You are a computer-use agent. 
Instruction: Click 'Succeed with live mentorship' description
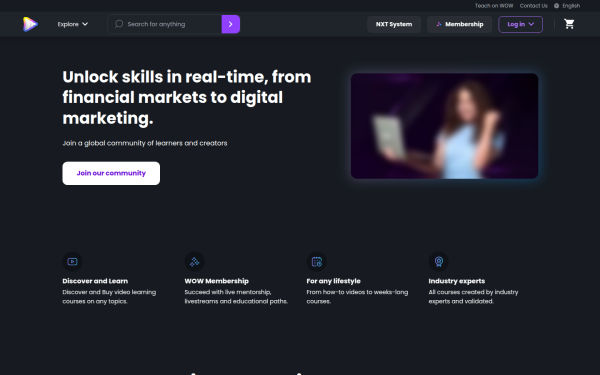pos(236,297)
